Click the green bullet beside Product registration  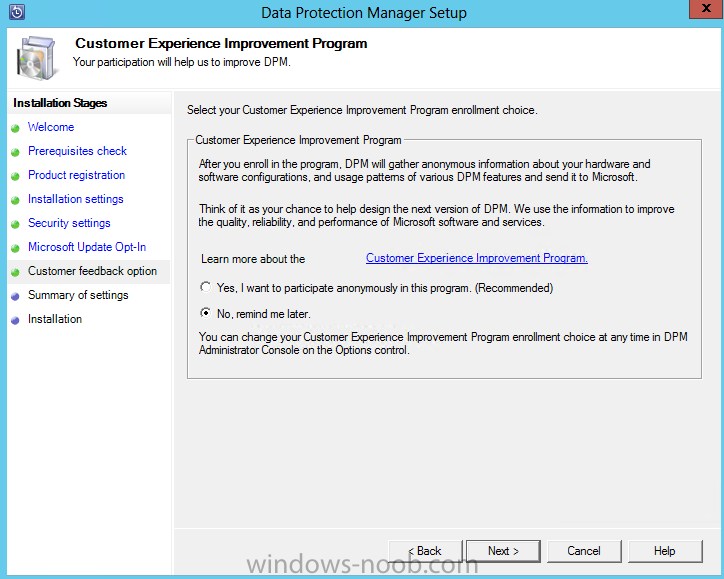pyautogui.click(x=16, y=176)
